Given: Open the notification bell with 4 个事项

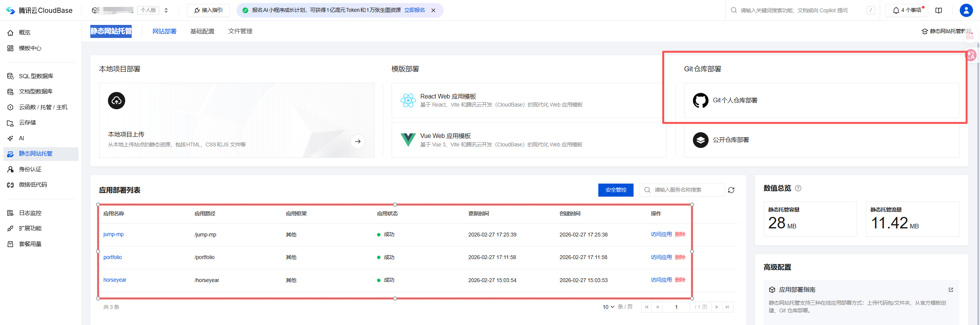Looking at the screenshot, I should (x=907, y=10).
